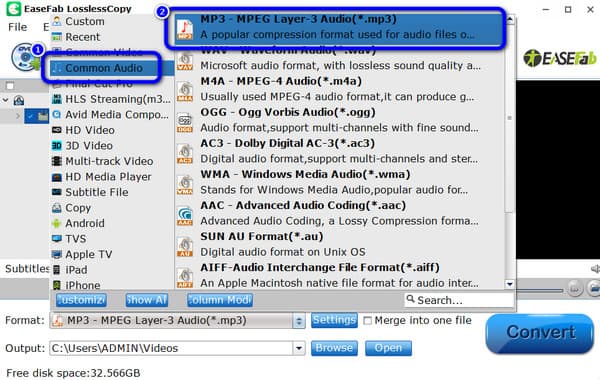
Task: Click the black video preview area
Action: click(558, 170)
